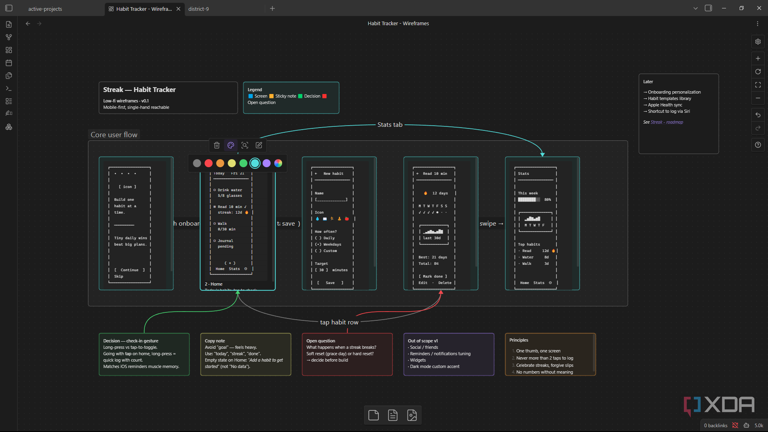
Task: Select the Later notes card
Action: pyautogui.click(x=678, y=114)
